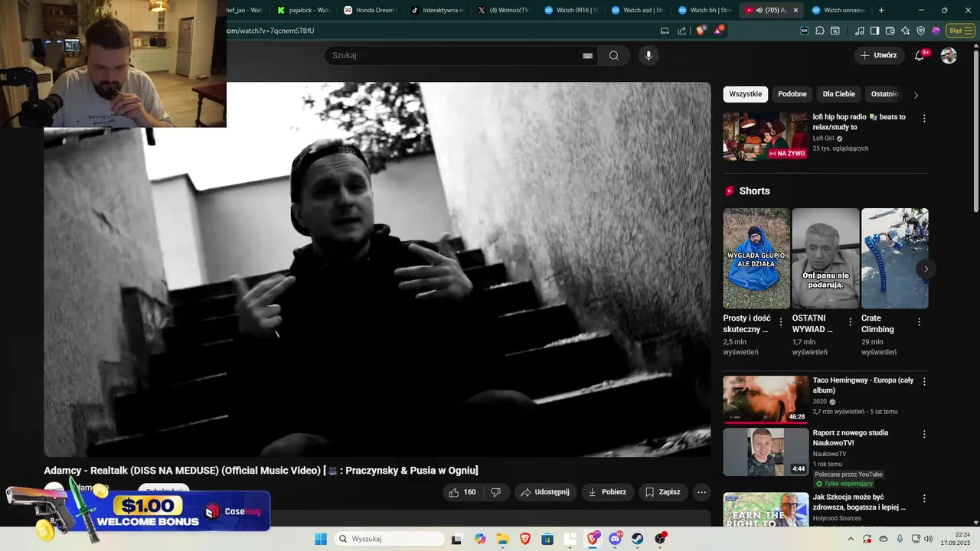
Task: Show next Shorts with the arrow button
Action: pos(926,269)
